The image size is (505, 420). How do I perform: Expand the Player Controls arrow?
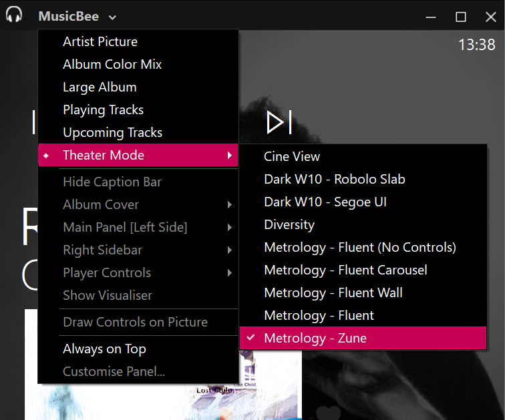(x=230, y=273)
